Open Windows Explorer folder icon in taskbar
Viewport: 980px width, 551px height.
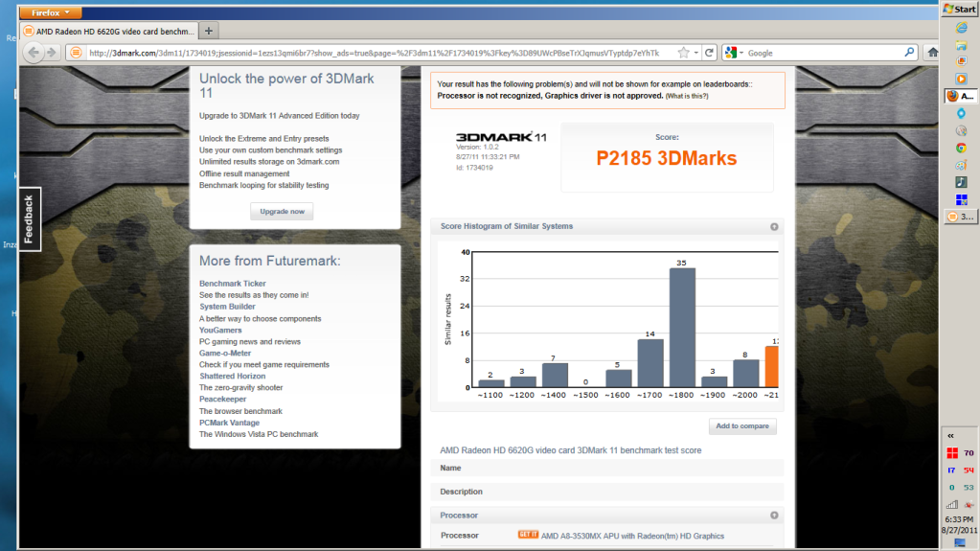pos(961,45)
